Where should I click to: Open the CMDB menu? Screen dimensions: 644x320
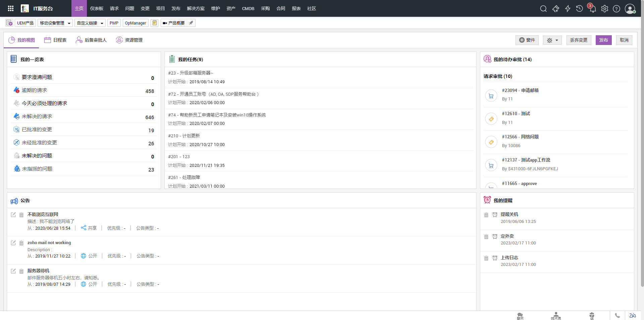point(248,8)
